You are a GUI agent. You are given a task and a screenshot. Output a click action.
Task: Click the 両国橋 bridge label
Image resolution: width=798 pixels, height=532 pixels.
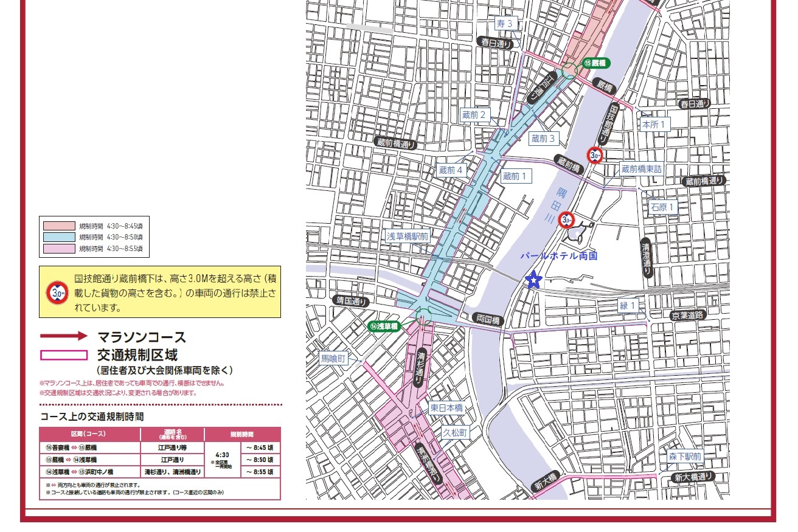(488, 319)
